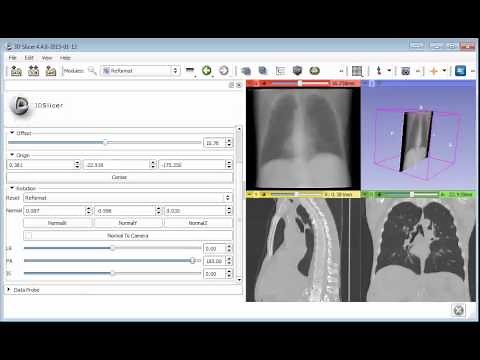Click the green slice view offset slider
This screenshot has width=480, height=360.
[x=412, y=194]
